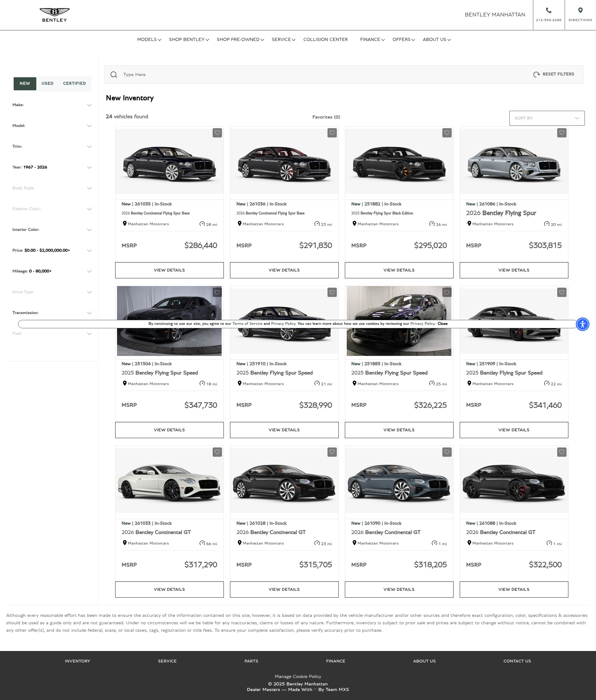
Task: View details for the $286,440 Flying Spur
Action: (169, 270)
